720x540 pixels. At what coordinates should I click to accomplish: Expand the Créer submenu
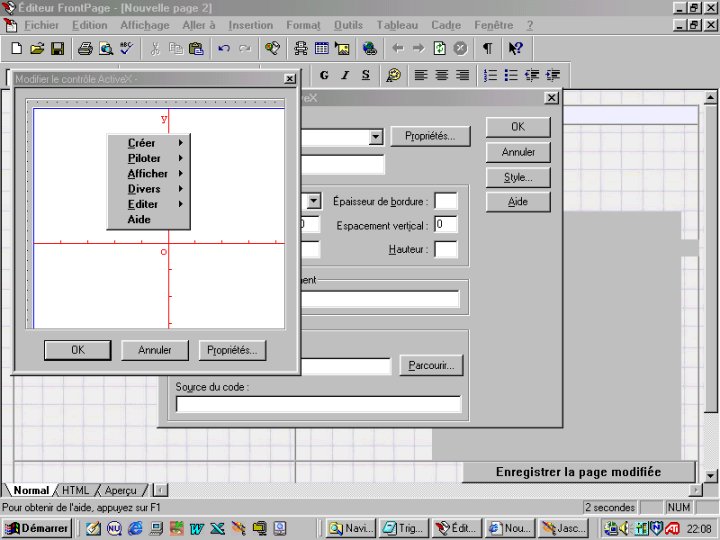[x=149, y=143]
